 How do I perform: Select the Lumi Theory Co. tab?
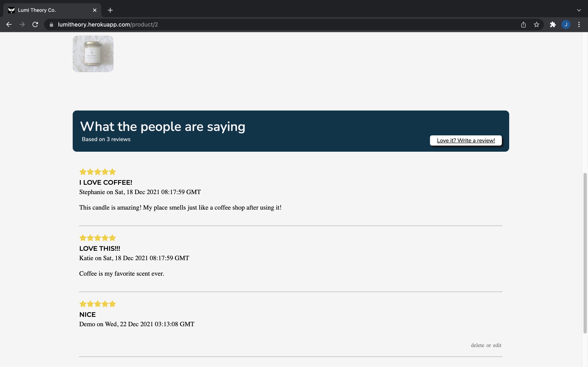(x=49, y=10)
